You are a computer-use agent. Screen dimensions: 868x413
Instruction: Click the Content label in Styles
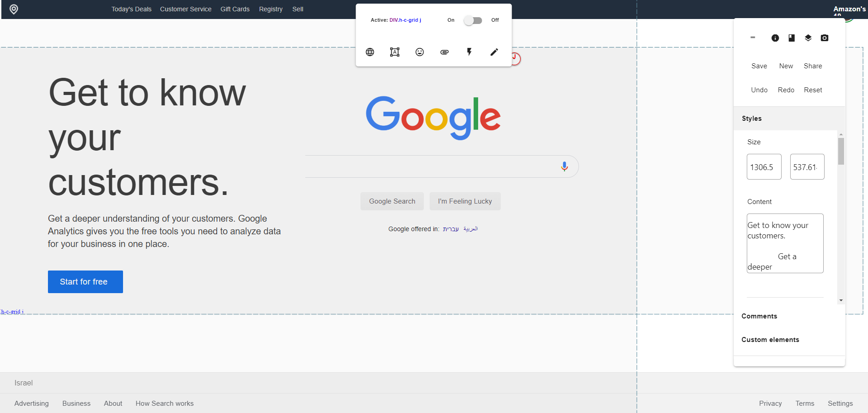pos(759,202)
